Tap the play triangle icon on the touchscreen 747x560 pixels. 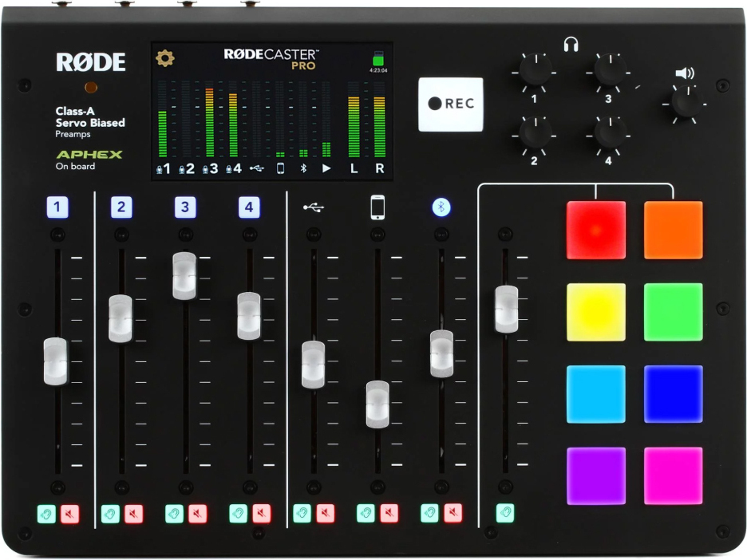coord(326,166)
